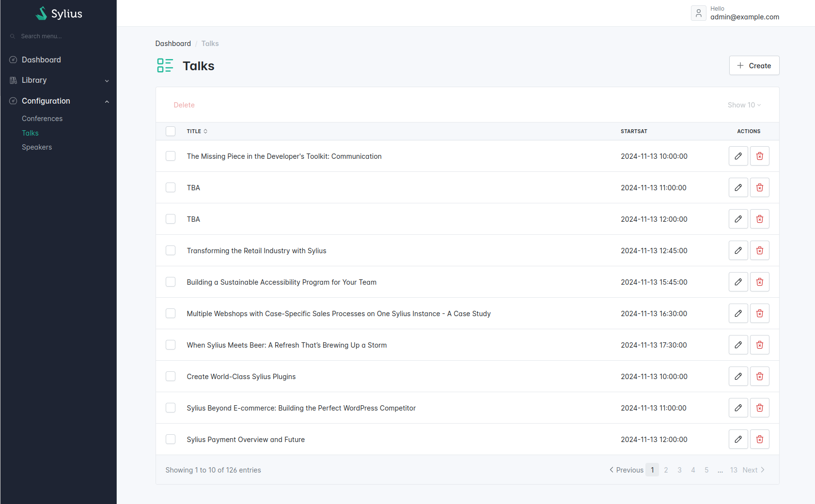Collapse the Configuration menu section

pyautogui.click(x=59, y=101)
